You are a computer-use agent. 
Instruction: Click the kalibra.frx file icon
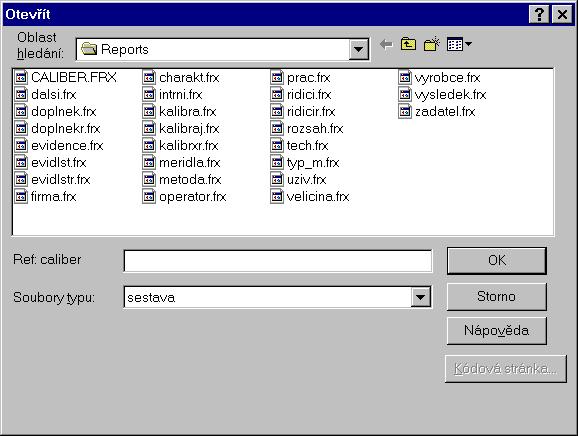[x=149, y=111]
